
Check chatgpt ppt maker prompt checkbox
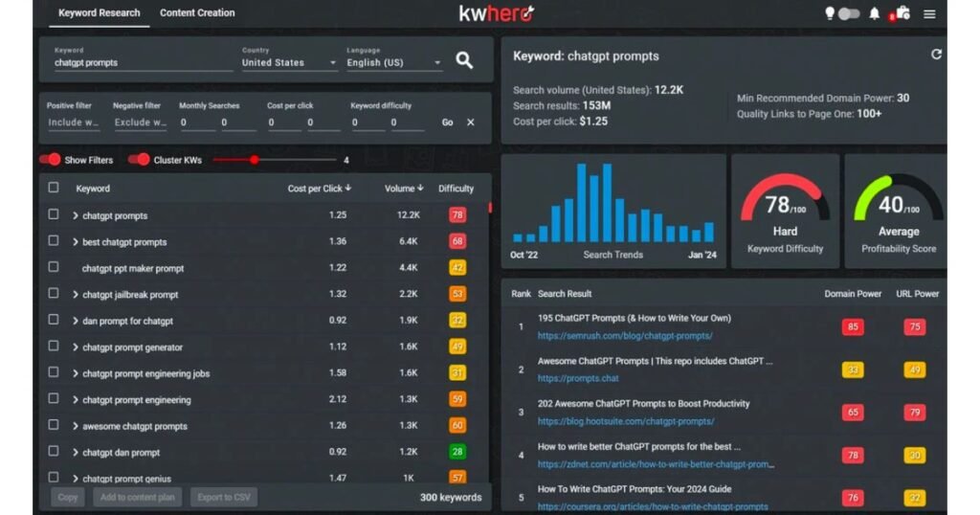(x=54, y=267)
